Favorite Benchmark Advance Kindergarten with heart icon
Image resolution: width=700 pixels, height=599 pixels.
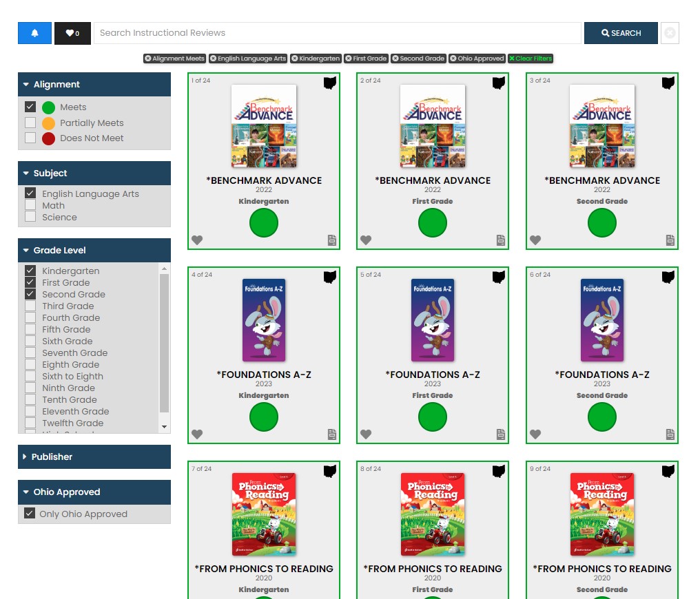(197, 240)
